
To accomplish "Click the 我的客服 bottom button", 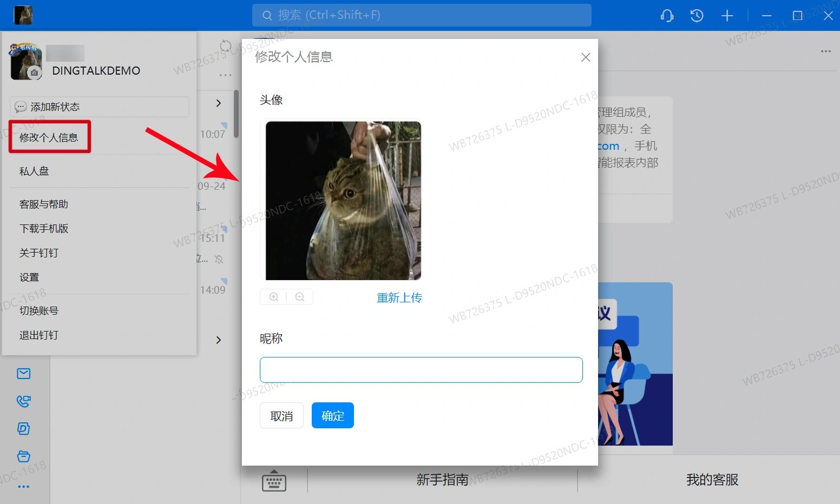I will click(x=712, y=480).
